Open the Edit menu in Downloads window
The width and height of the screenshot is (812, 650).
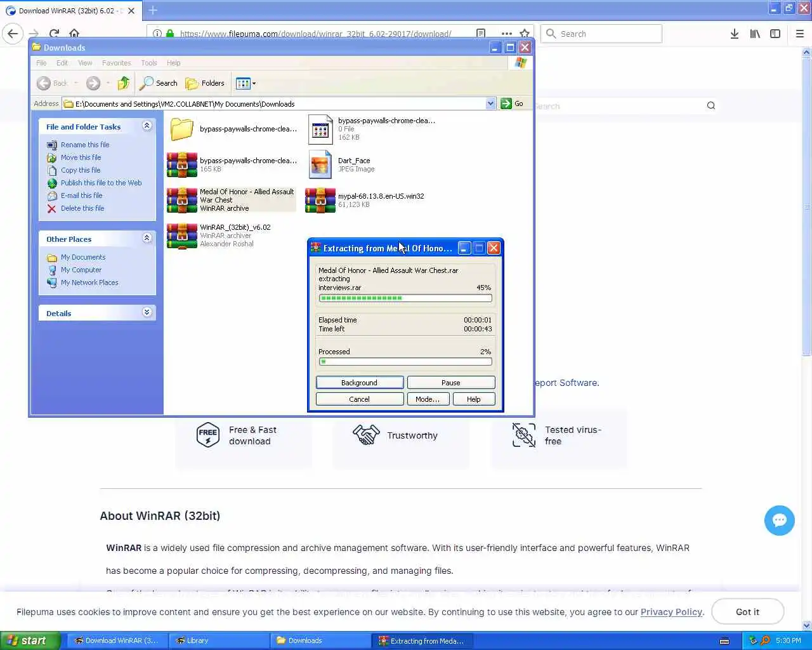62,63
